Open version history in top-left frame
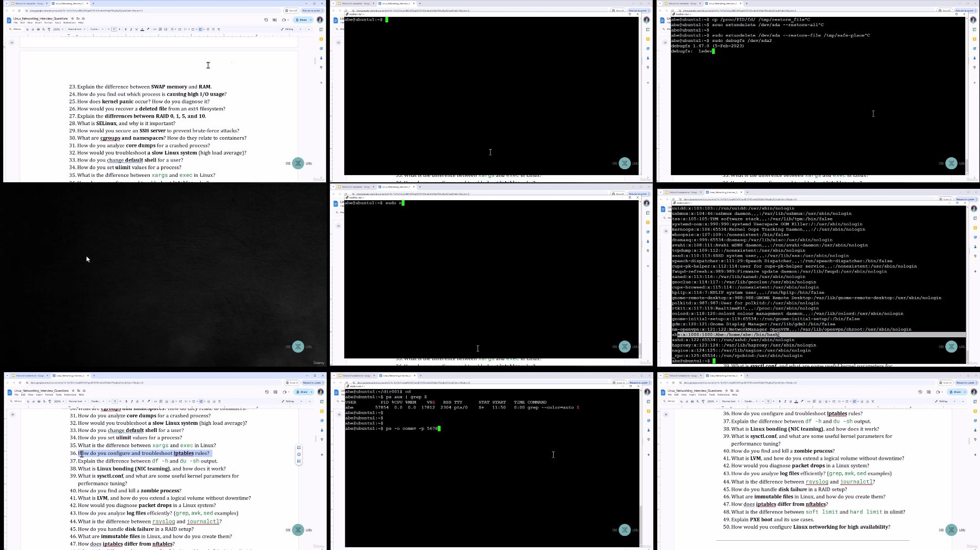Image resolution: width=980 pixels, height=550 pixels. click(266, 20)
